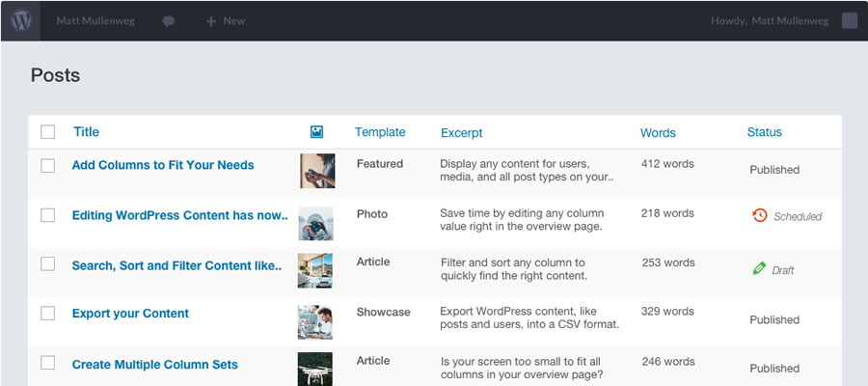Click the Scheduled clock status icon

pos(760,216)
